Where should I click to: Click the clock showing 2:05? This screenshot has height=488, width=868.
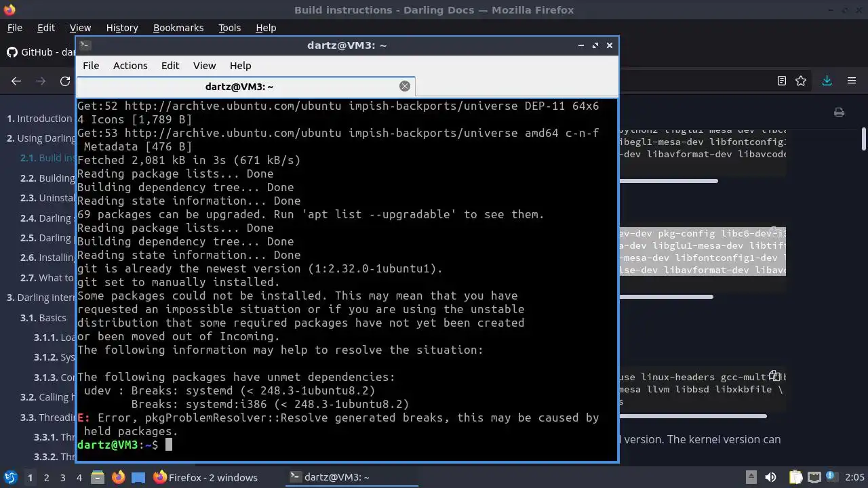855,477
